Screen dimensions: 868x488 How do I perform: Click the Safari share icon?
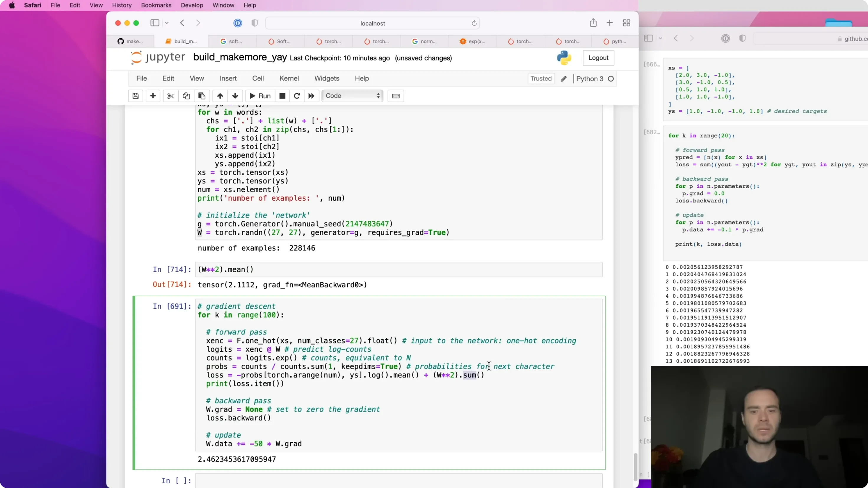[x=593, y=23]
